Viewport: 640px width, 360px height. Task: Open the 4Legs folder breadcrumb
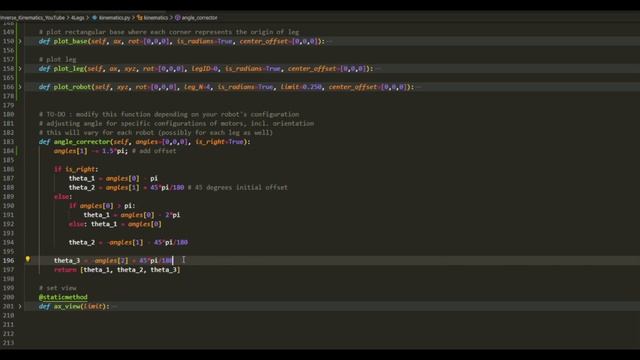click(78, 18)
